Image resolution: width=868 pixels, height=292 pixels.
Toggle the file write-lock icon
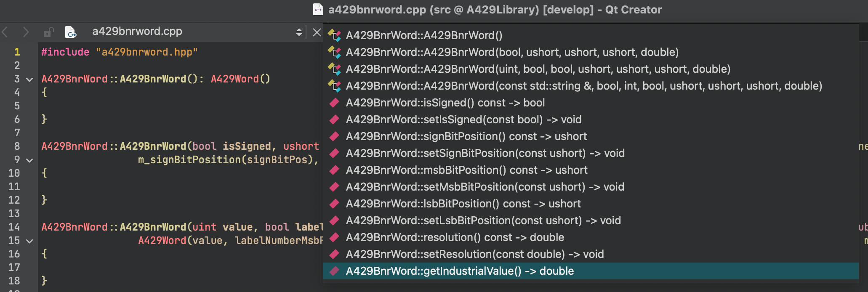pos(48,32)
